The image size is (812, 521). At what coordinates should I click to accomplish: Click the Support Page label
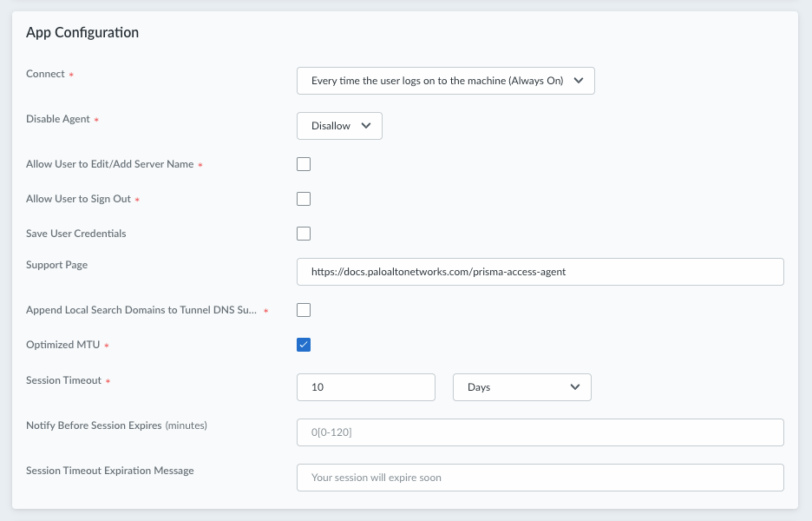[x=56, y=265]
